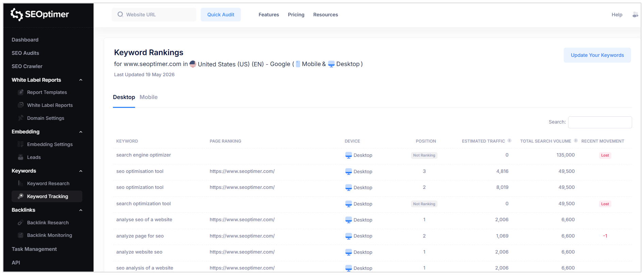Click the Estimated Traffic info icon
This screenshot has width=644, height=275.
pyautogui.click(x=509, y=141)
